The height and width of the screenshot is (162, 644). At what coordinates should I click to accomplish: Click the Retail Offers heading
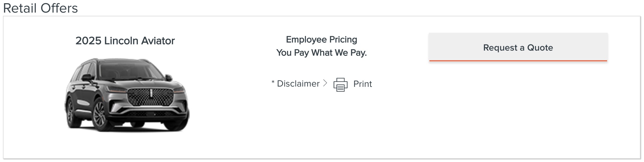point(40,8)
